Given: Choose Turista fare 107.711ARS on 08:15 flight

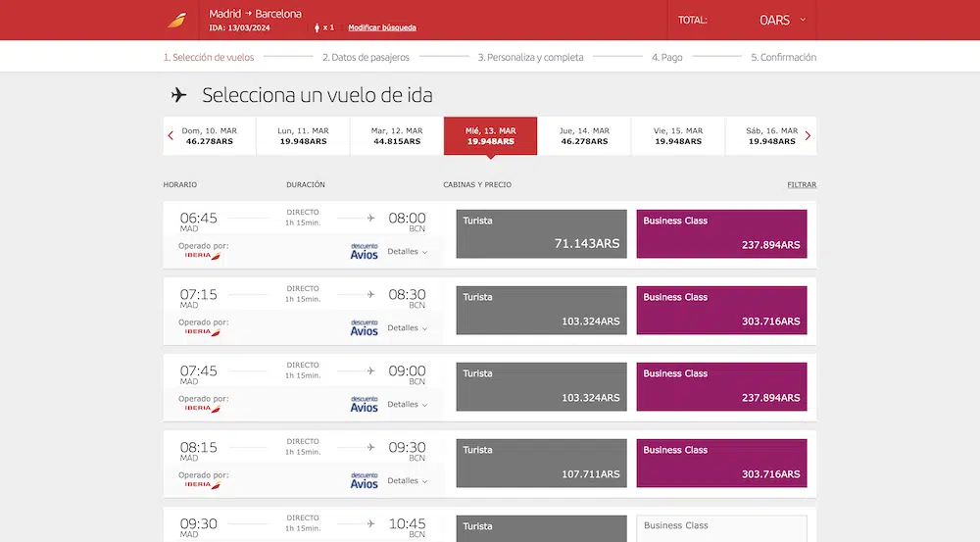Looking at the screenshot, I should click(541, 463).
